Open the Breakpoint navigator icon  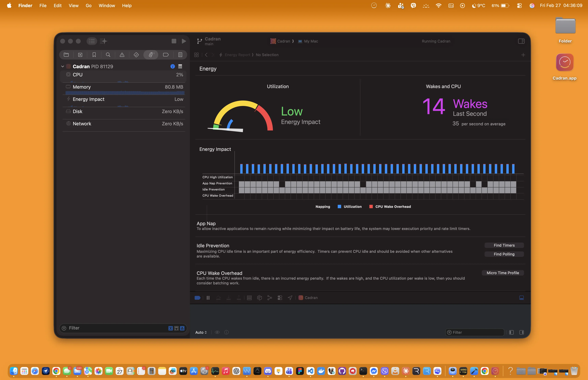[x=166, y=55]
